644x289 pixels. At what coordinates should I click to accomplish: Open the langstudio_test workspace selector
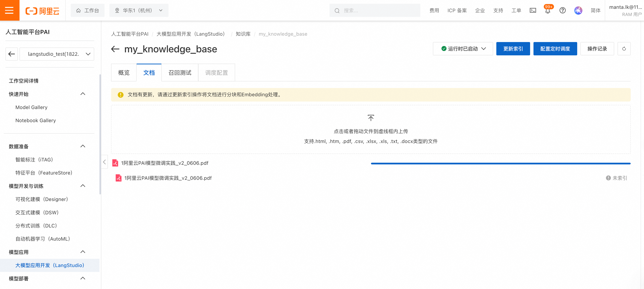coord(57,54)
